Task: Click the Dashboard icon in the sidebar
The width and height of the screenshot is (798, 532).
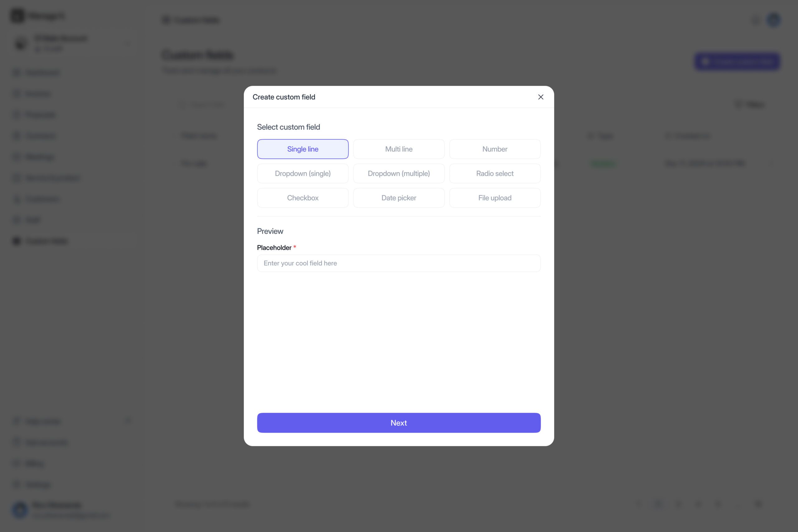Action: pos(16,73)
